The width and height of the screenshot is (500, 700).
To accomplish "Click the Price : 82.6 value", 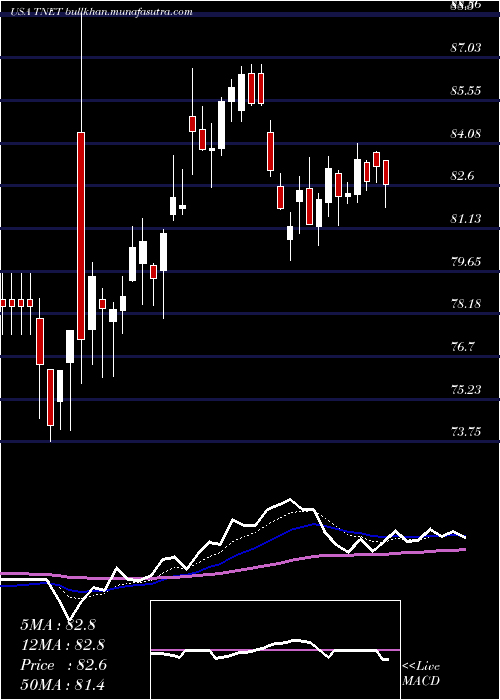I will pos(63,665).
